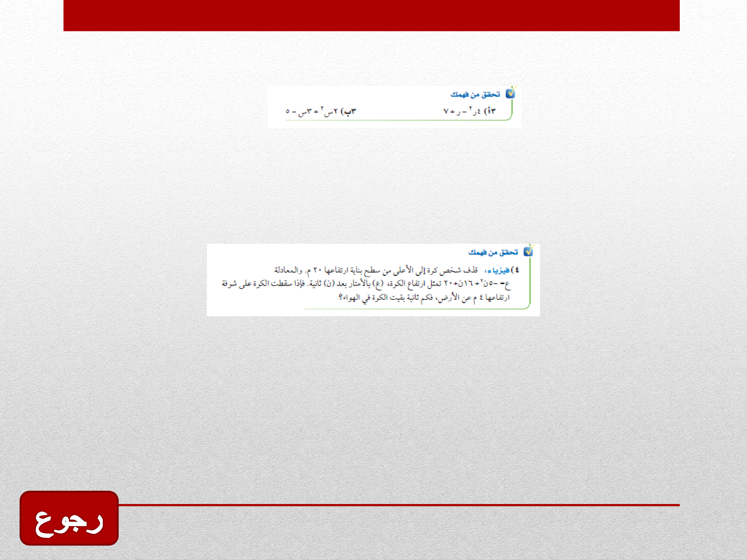Click the checkmark icon in lower exercise box
This screenshot has height=560, width=747.
tap(529, 251)
